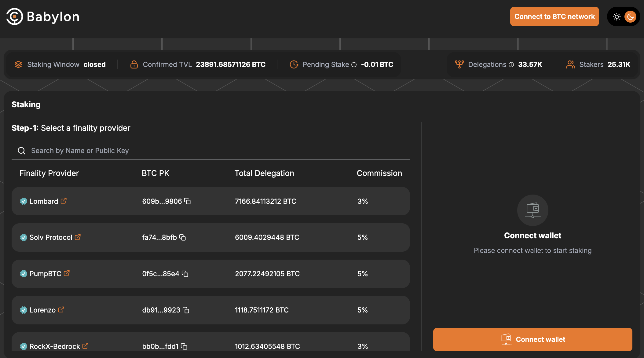Select RockX-Bedrock's 1012.63405548 BTC delegation
The image size is (644, 358).
pyautogui.click(x=267, y=346)
